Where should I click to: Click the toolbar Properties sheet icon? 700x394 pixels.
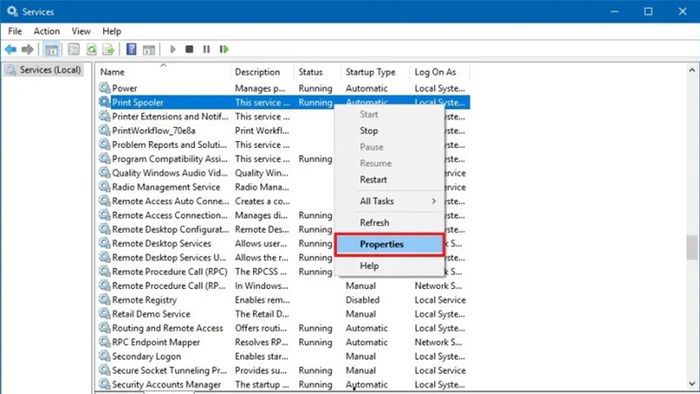(x=74, y=50)
